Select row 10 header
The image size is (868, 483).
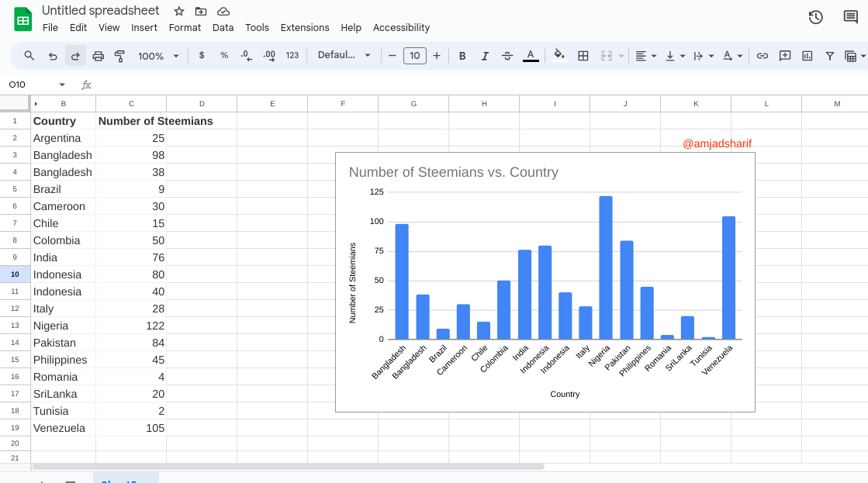(x=15, y=274)
